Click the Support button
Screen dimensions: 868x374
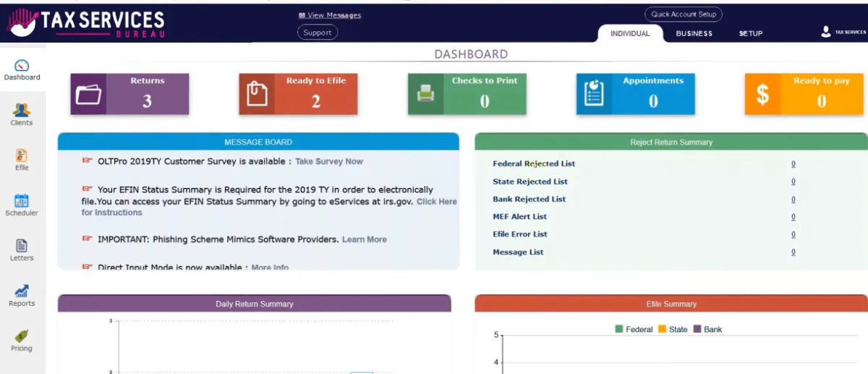(318, 33)
